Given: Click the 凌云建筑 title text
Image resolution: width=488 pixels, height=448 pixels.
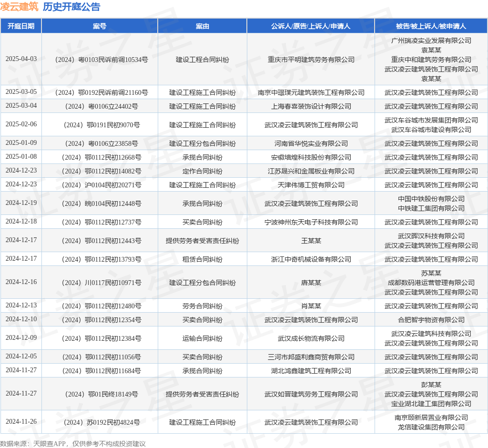Looking at the screenshot, I should coord(19,7).
